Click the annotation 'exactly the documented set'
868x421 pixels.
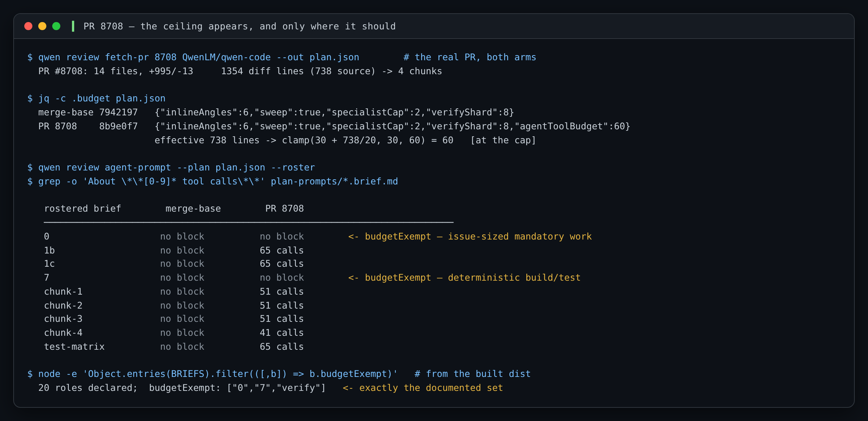[431, 388]
